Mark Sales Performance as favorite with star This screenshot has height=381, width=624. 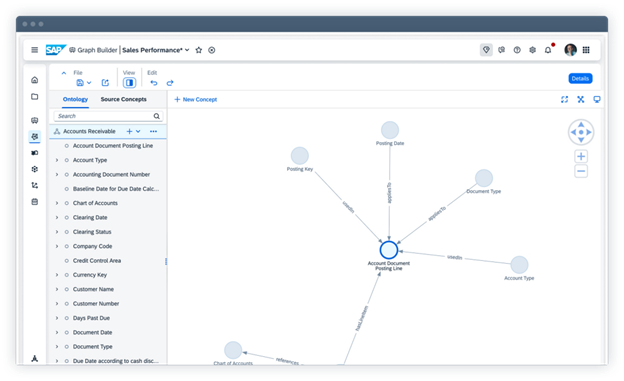point(199,50)
